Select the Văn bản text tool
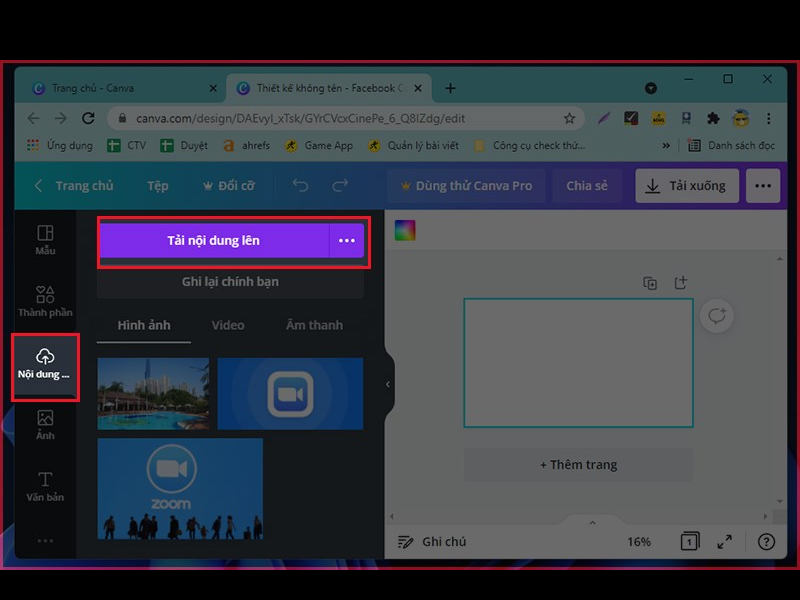 coord(45,485)
